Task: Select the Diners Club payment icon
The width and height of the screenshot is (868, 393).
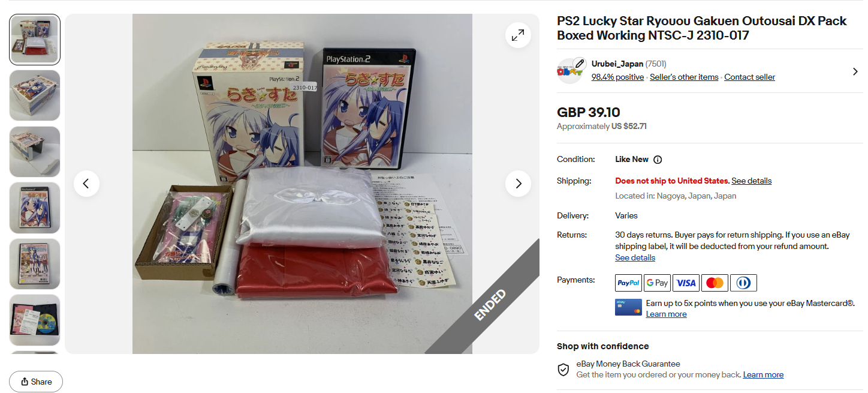Action: [x=743, y=283]
